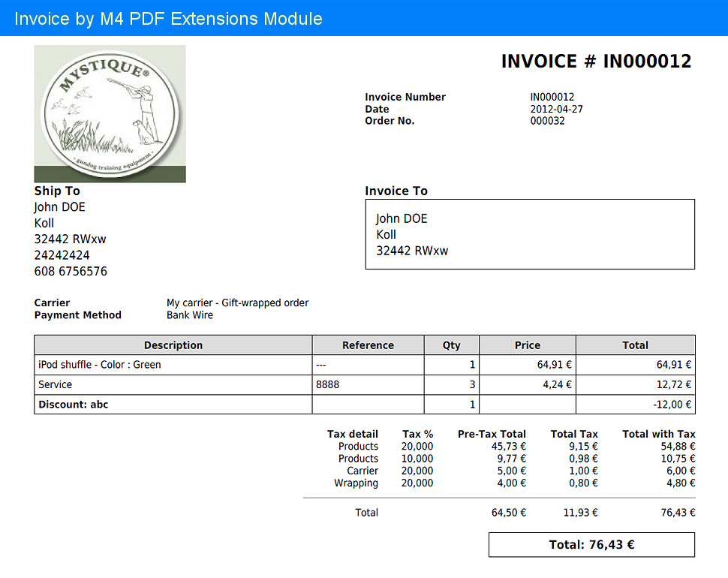Click the order number '000032'

[547, 121]
